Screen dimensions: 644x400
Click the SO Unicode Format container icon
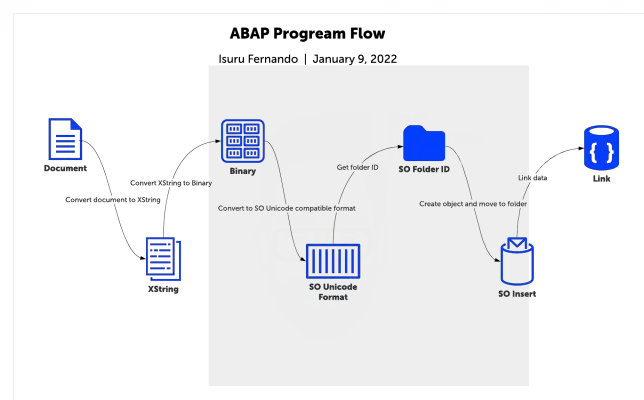pyautogui.click(x=333, y=261)
